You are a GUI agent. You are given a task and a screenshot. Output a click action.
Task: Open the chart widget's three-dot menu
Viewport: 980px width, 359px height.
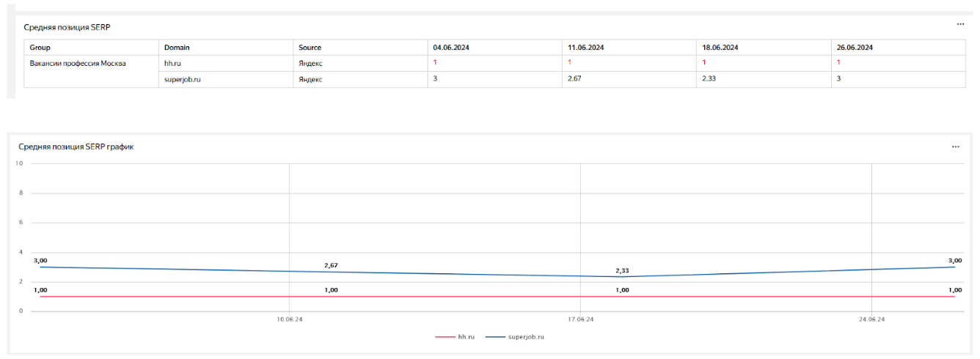coord(955,147)
